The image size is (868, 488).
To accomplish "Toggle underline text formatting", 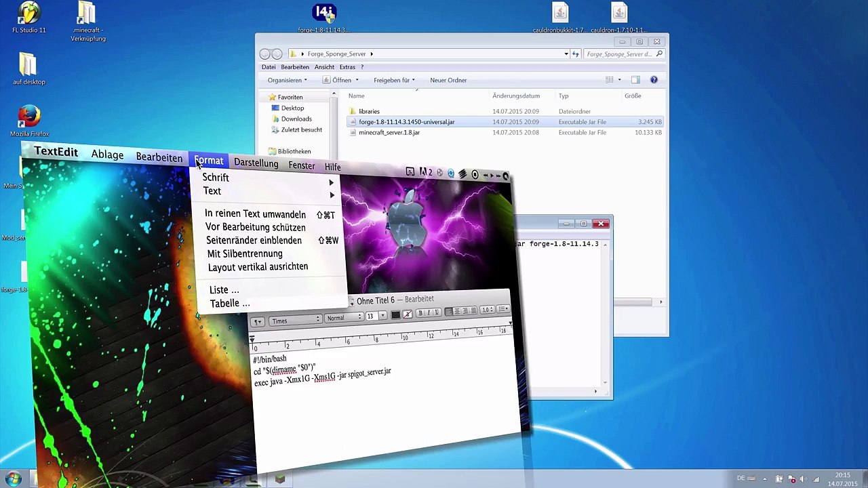I will (437, 312).
